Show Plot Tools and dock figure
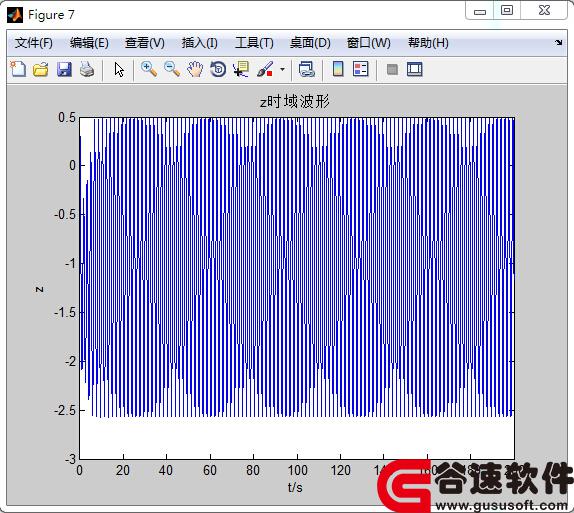Image resolution: width=574 pixels, height=513 pixels. [x=414, y=69]
